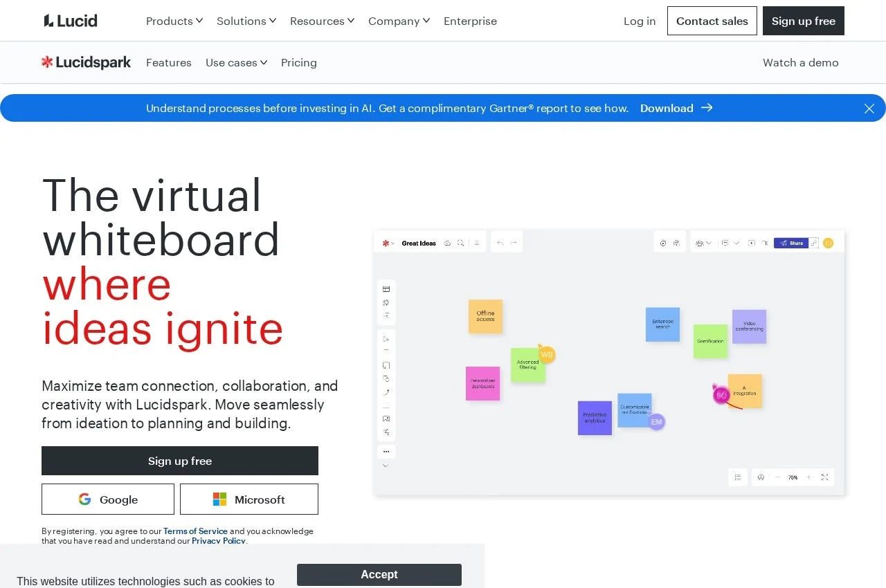Click the video camera icon in the preview
The width and height of the screenshot is (886, 588).
(x=765, y=243)
